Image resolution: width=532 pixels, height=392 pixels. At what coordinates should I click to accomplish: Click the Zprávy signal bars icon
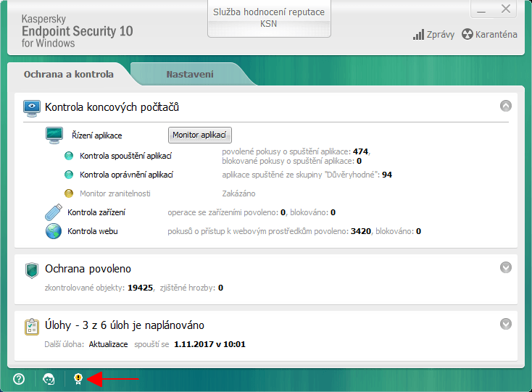pos(418,35)
